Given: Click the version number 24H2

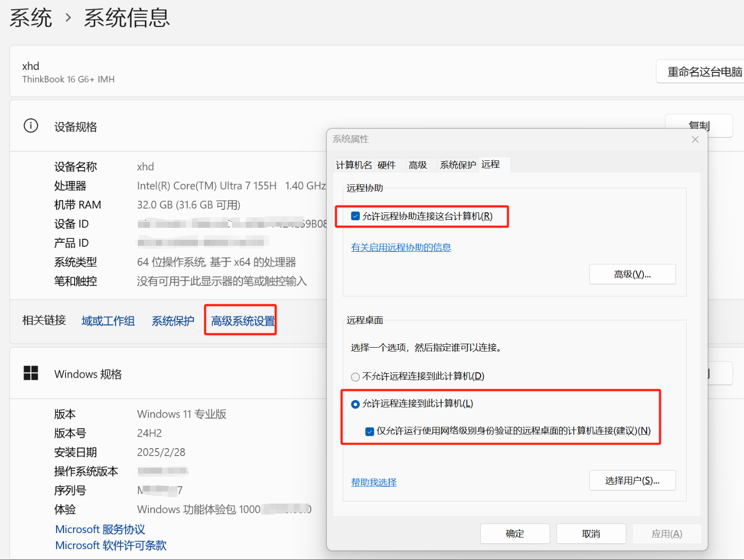Looking at the screenshot, I should pyautogui.click(x=149, y=433).
